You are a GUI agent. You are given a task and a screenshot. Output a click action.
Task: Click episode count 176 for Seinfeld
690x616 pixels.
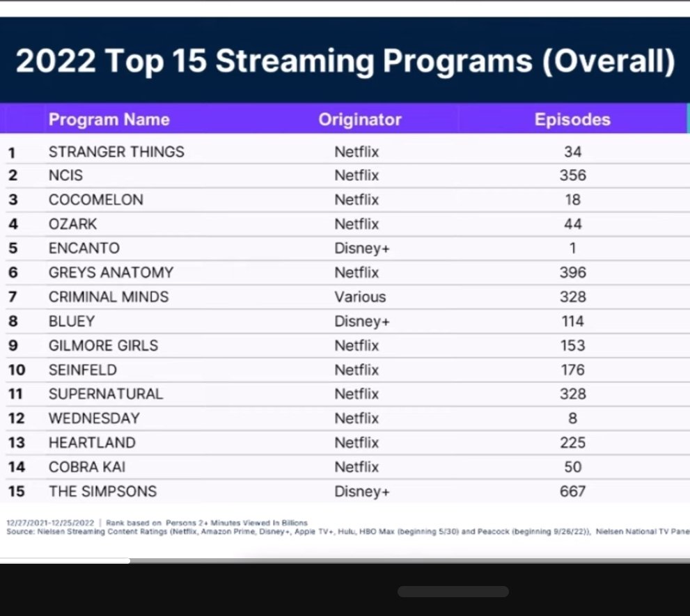pos(572,370)
